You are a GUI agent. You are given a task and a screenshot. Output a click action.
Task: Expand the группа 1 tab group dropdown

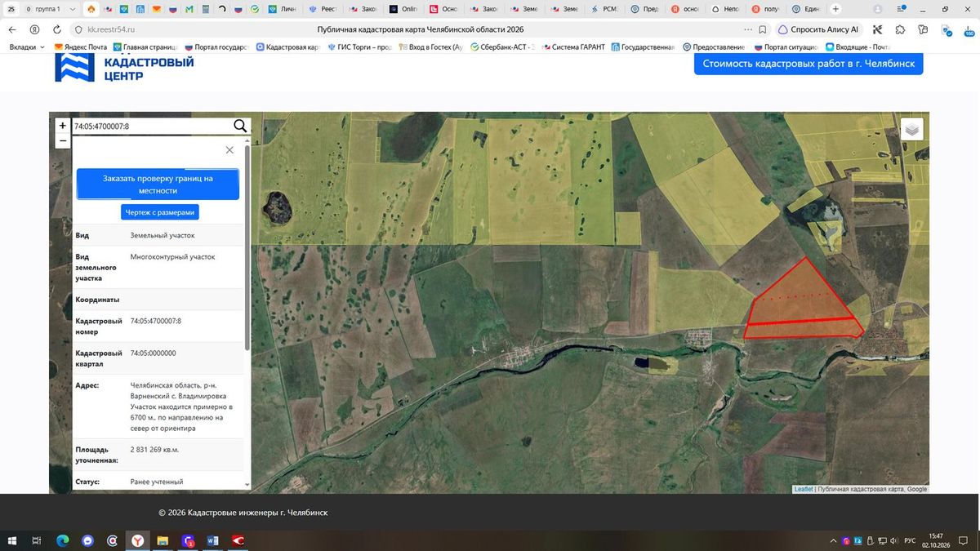pos(73,9)
